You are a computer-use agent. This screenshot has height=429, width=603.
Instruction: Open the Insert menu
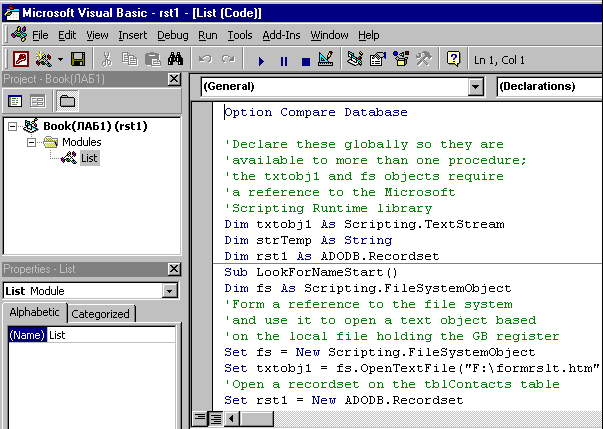coord(132,35)
